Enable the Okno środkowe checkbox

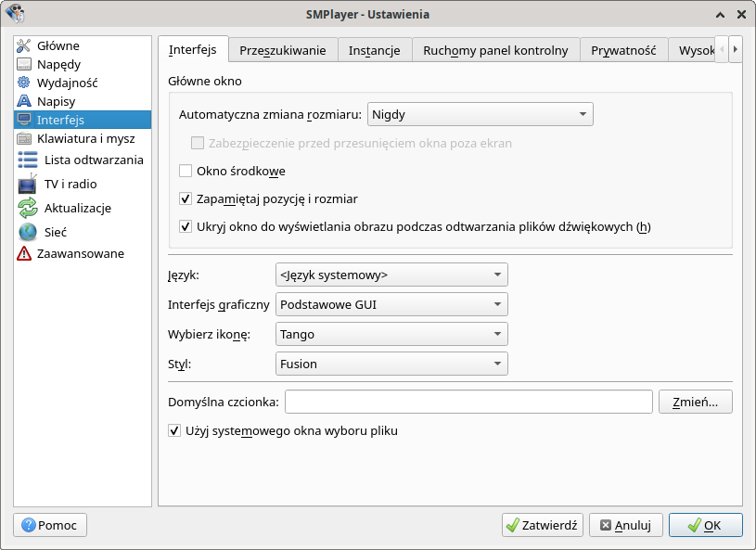tap(186, 171)
